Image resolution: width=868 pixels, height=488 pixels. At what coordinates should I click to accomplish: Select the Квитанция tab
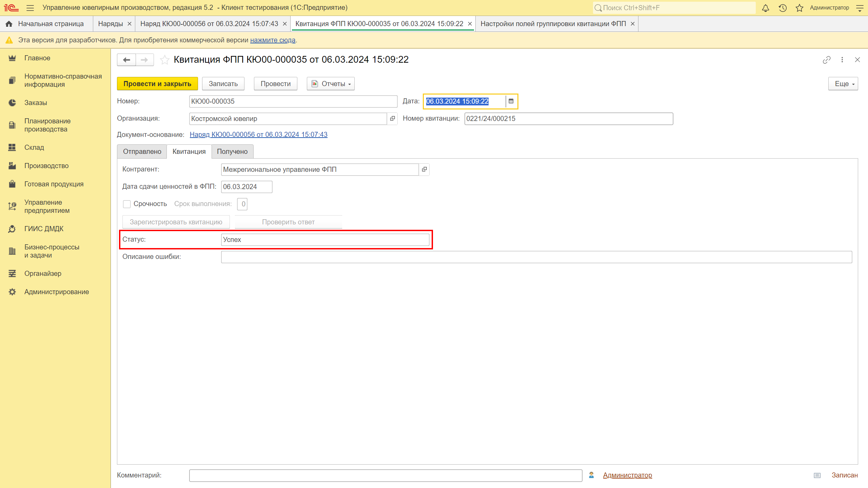pos(189,151)
